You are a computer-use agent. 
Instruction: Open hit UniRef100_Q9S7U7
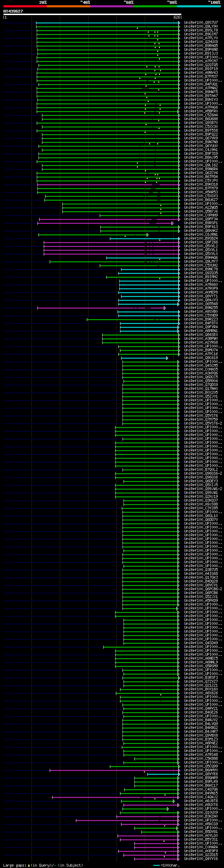201,23
